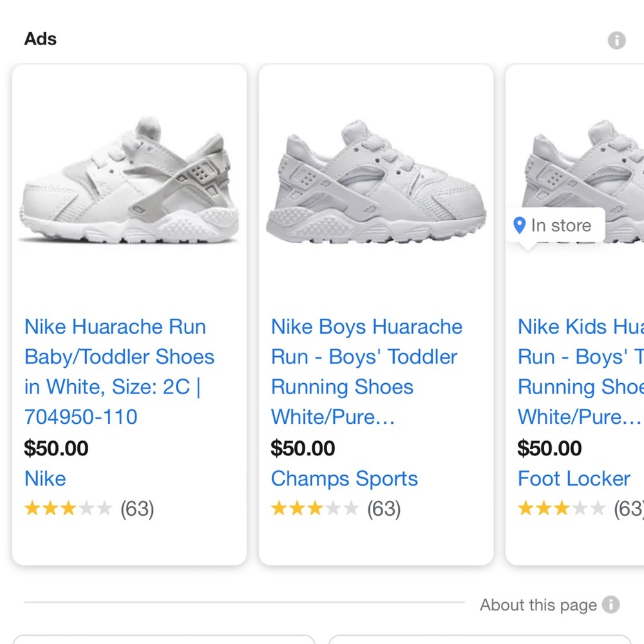The image size is (644, 644).
Task: Click the About this page info icon
Action: pos(611,605)
